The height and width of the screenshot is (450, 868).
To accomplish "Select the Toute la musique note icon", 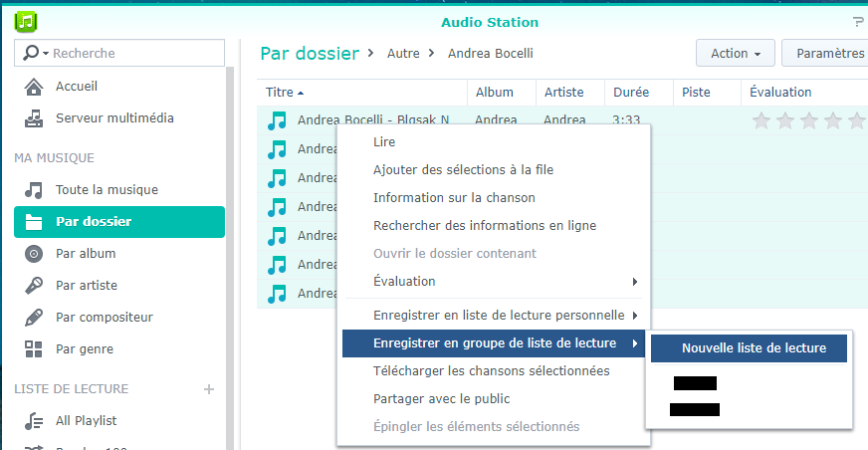I will (x=34, y=190).
